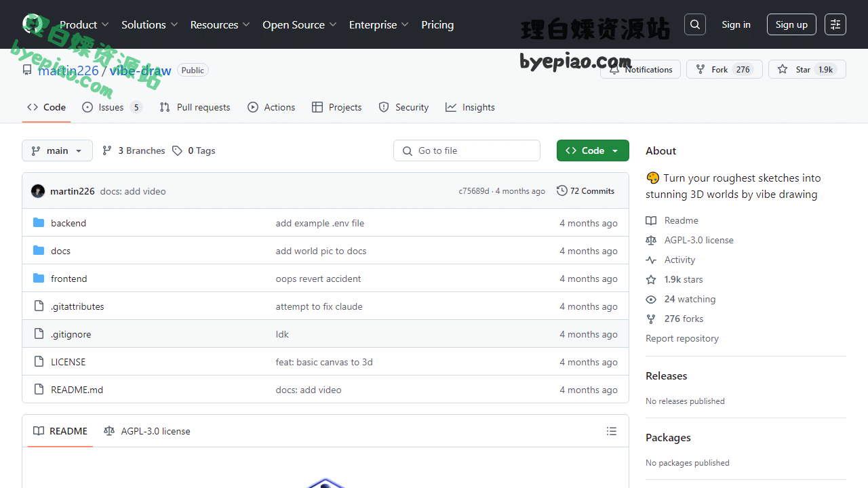Open 'oops revert accident' commit message
Screen dimensions: 868x488
319,279
